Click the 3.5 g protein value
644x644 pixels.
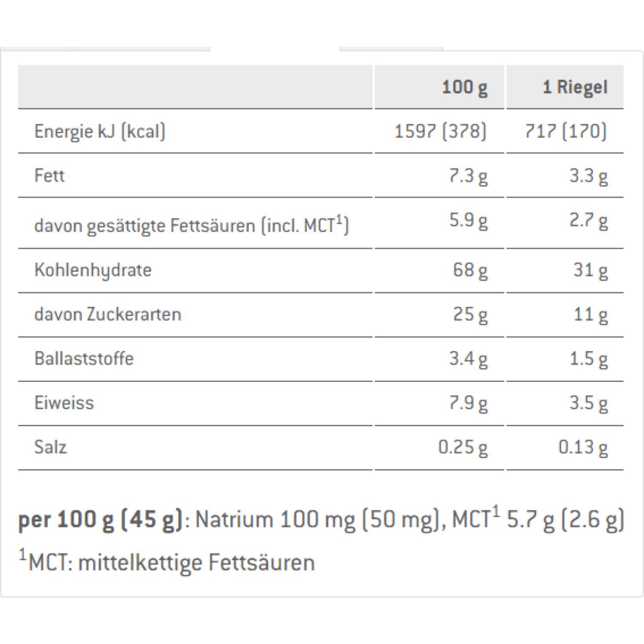(588, 403)
